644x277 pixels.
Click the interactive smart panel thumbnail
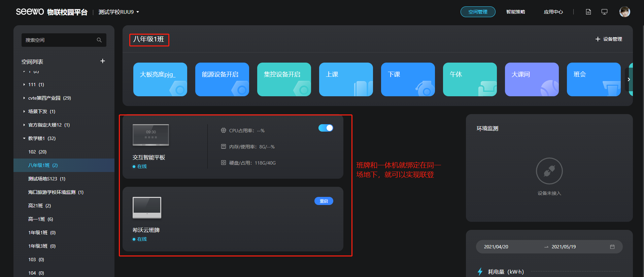151,135
